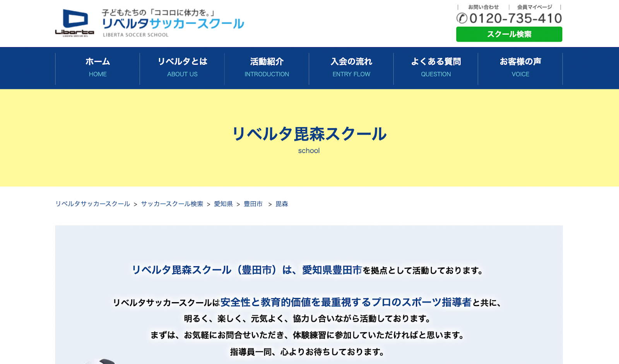Open リベルタとは ABOUT US menu
The image size is (619, 364).
pos(182,68)
